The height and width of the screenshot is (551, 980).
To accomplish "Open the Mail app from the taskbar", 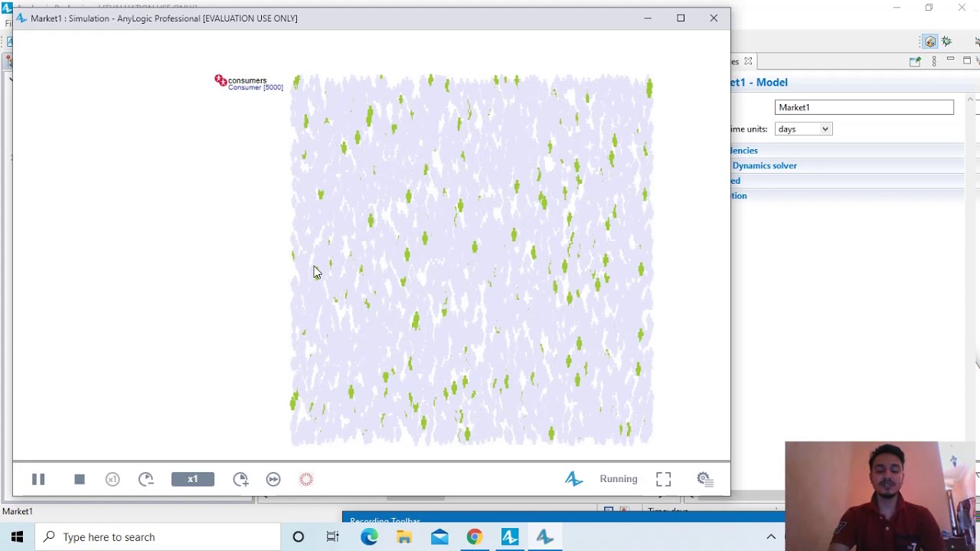I will click(439, 537).
